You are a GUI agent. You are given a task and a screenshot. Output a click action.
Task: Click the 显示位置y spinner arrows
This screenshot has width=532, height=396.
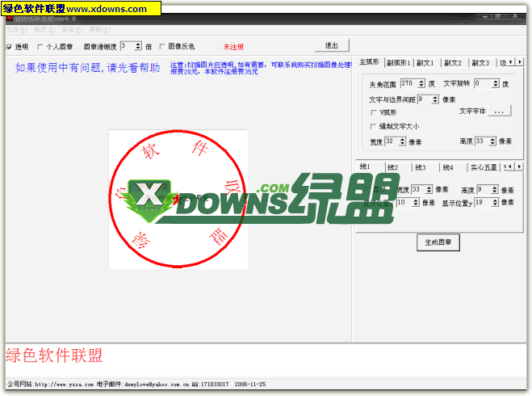pyautogui.click(x=496, y=203)
